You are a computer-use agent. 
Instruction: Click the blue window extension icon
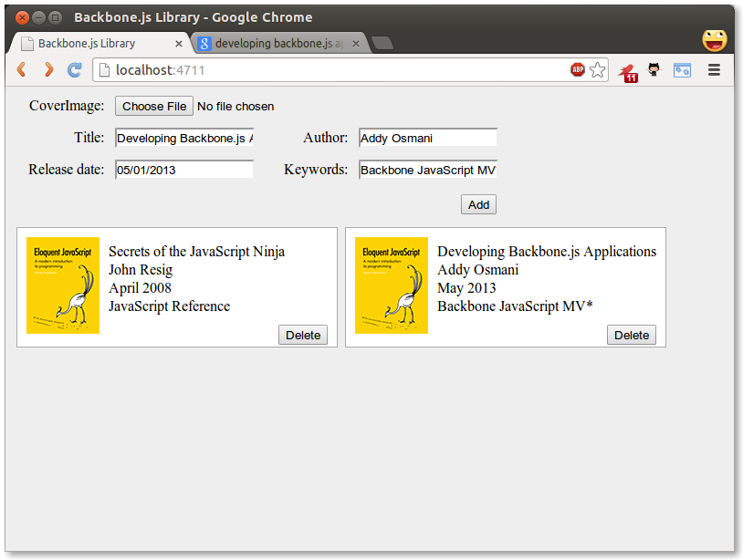(x=682, y=70)
